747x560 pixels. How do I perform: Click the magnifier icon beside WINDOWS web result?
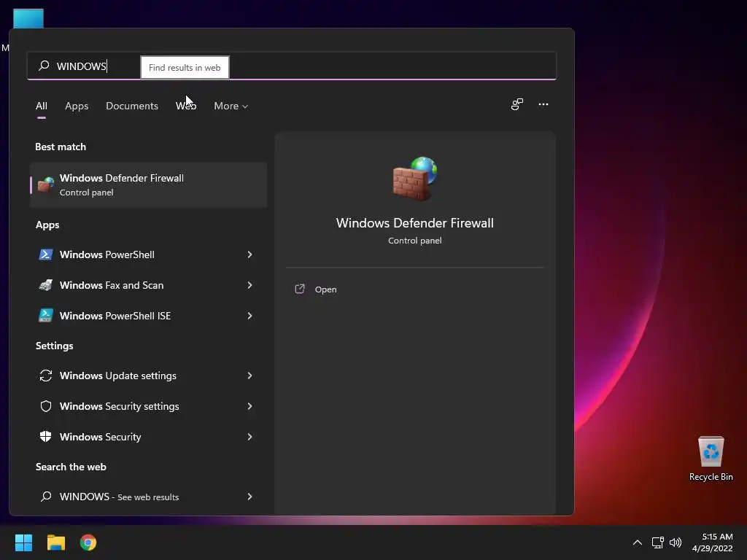coord(46,497)
